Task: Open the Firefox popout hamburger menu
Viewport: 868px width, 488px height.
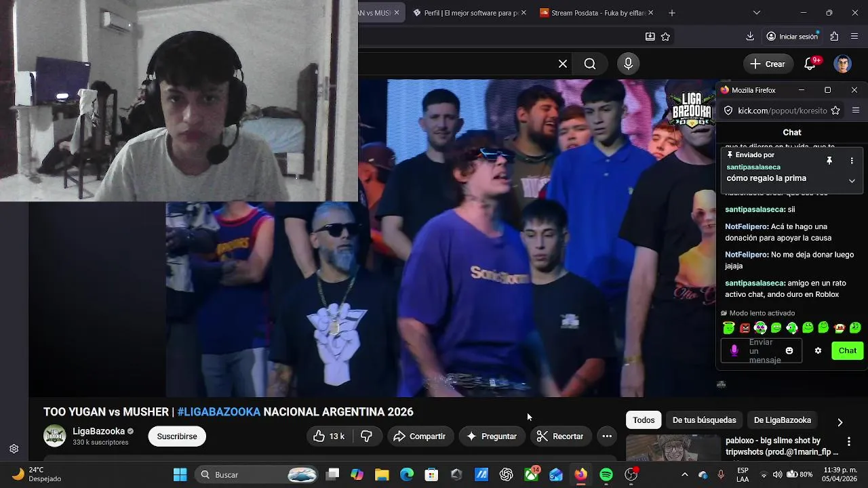Action: [856, 110]
